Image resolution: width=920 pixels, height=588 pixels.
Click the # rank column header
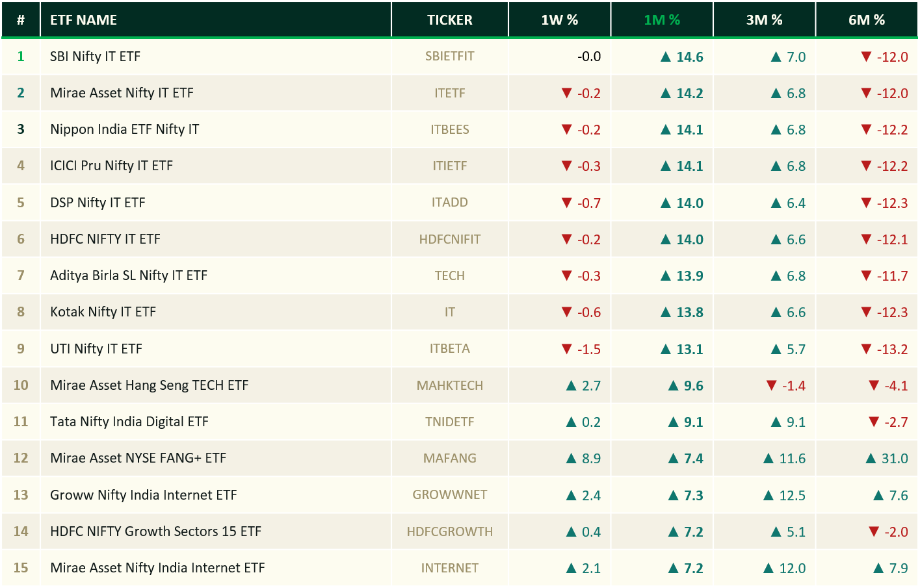click(x=21, y=20)
